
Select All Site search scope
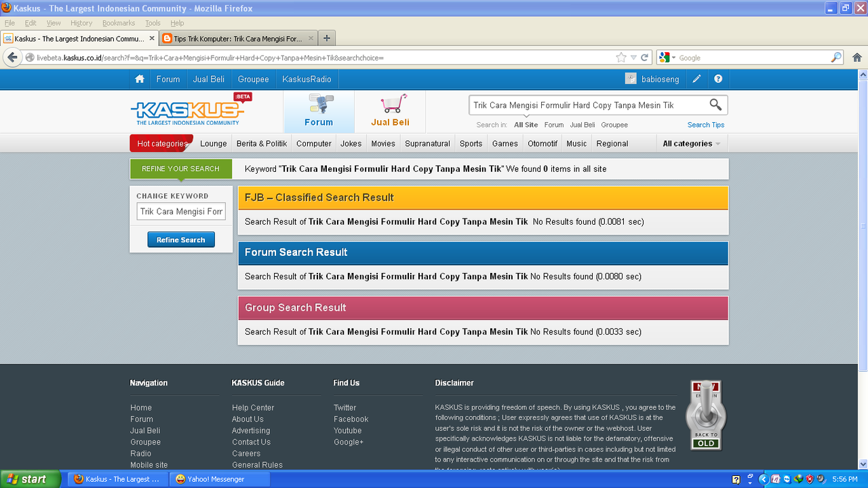526,125
